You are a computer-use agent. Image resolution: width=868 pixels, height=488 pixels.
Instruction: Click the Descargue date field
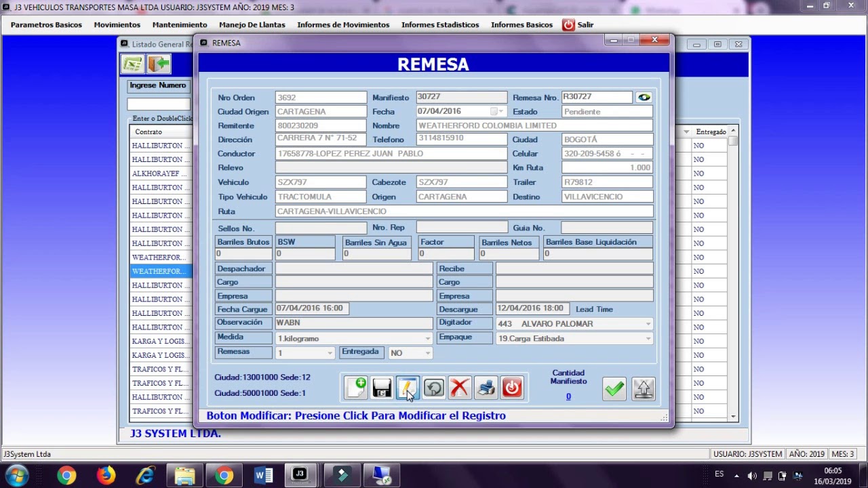coord(532,308)
